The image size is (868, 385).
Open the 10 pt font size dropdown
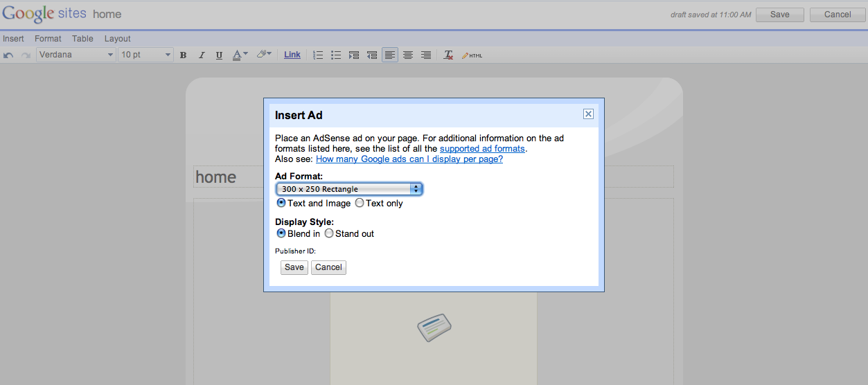click(x=145, y=55)
